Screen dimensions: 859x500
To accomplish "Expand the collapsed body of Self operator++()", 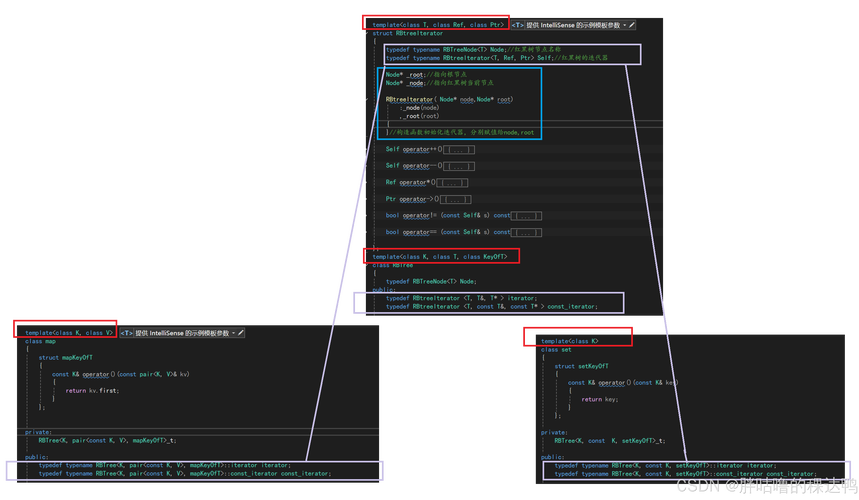I will (x=459, y=150).
